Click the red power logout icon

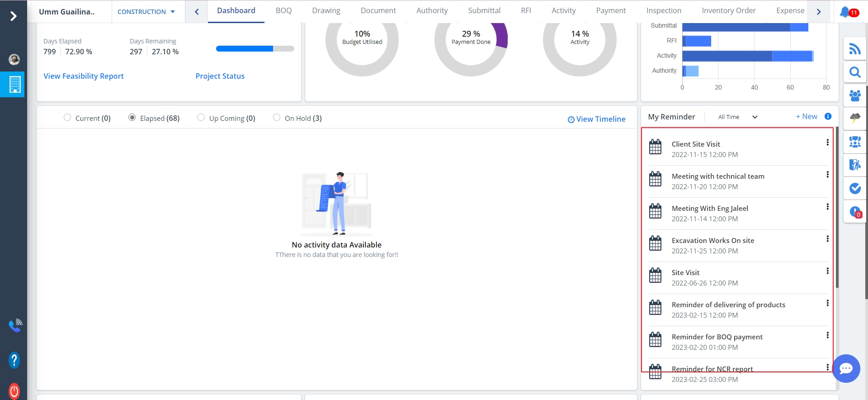click(x=14, y=391)
